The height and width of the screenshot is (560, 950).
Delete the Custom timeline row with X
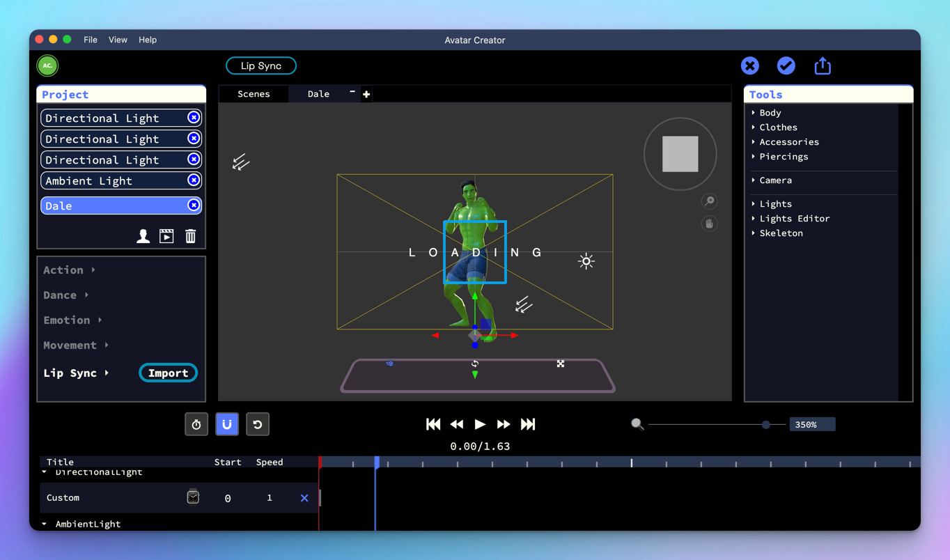point(304,498)
